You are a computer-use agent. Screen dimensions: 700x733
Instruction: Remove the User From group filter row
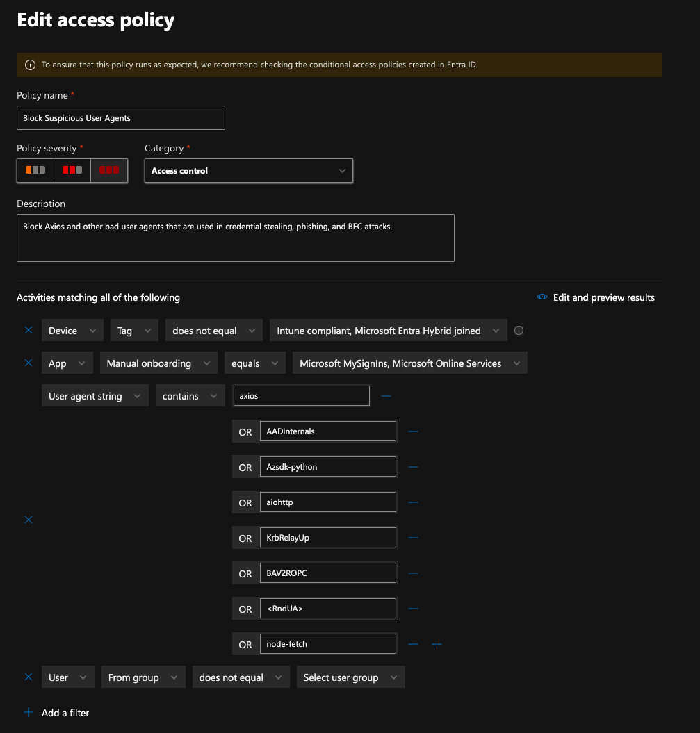click(x=28, y=677)
